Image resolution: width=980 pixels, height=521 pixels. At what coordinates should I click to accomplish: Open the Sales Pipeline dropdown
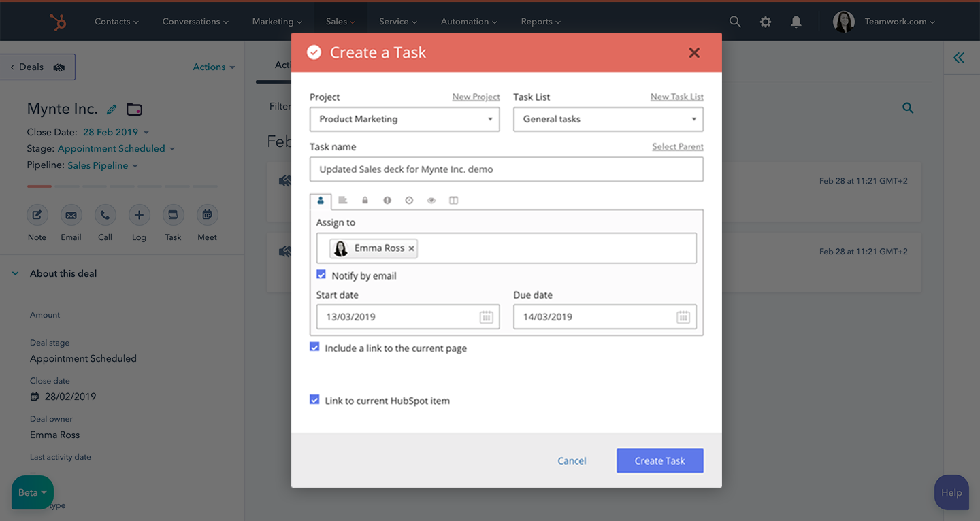(103, 165)
